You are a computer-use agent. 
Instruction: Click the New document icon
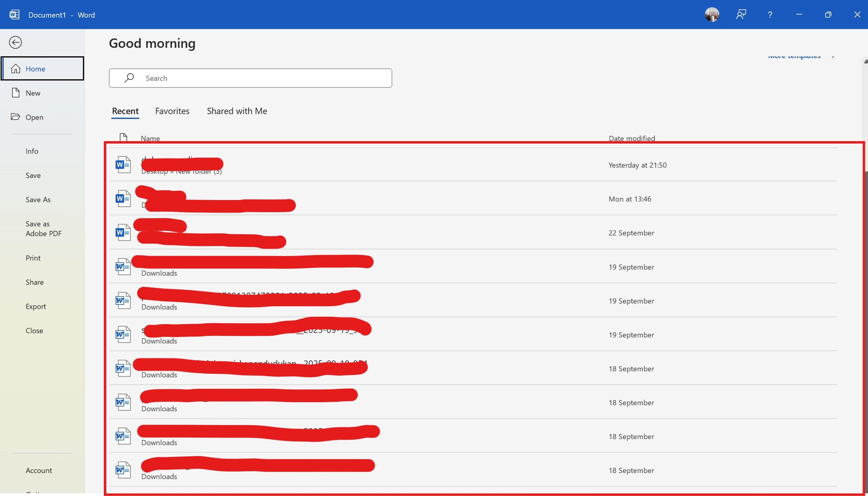(x=16, y=93)
